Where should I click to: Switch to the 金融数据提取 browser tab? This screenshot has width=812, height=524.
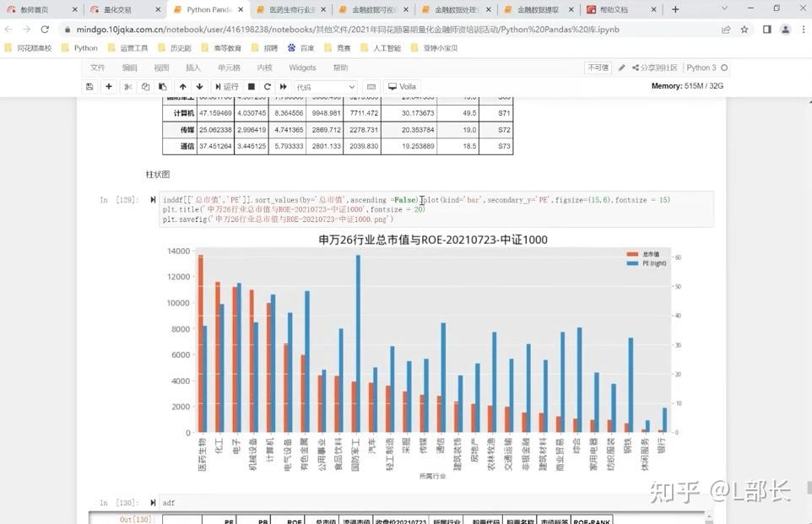tap(538, 10)
